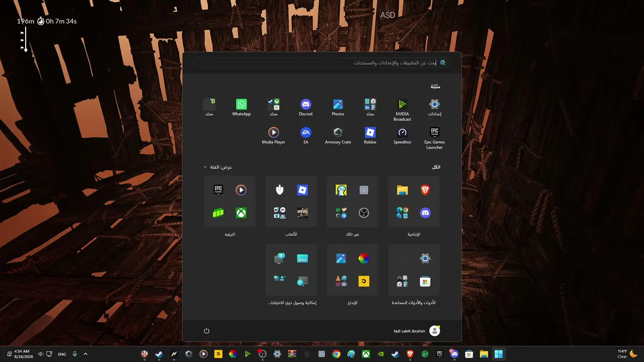Open Discord from the taskbar
This screenshot has height=362, width=644.
[454, 354]
